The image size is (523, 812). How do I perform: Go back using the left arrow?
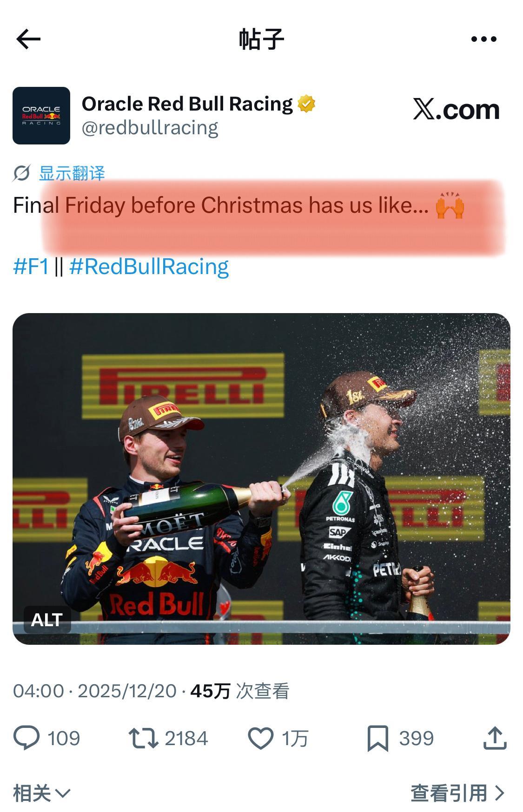[28, 39]
